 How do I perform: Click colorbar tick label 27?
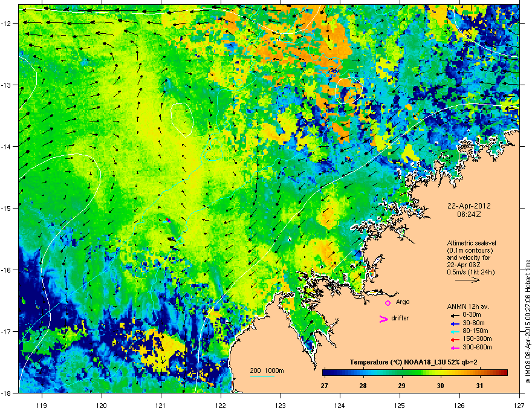325,386
